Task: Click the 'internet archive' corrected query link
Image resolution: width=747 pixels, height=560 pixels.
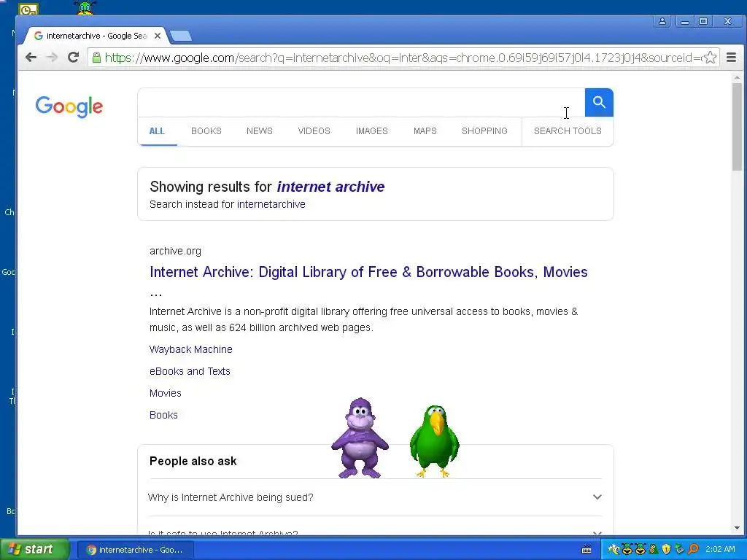Action: point(330,187)
